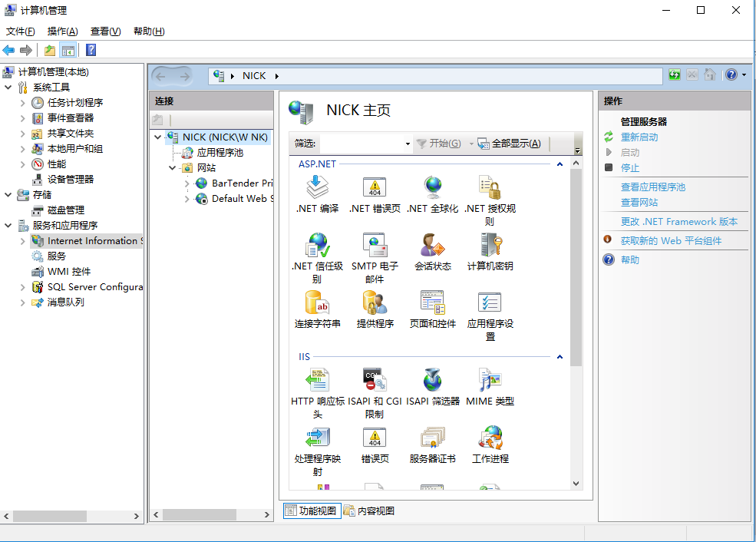
Task: Open the 计算机密钥 feature icon
Action: (x=490, y=246)
